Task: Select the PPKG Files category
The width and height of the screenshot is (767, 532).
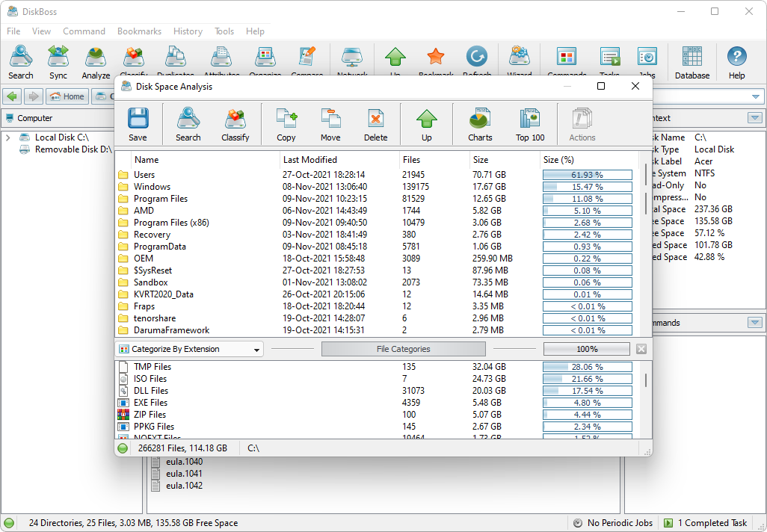Action: click(x=377, y=427)
